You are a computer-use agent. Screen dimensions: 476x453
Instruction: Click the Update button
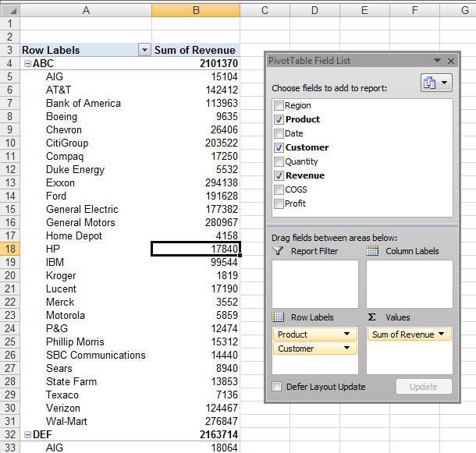point(424,387)
